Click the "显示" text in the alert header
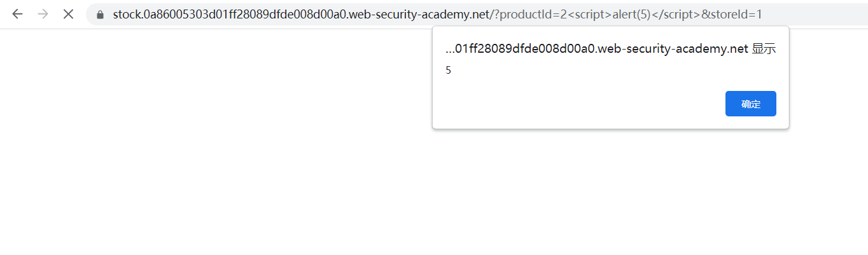This screenshot has height=255, width=868. coord(764,50)
